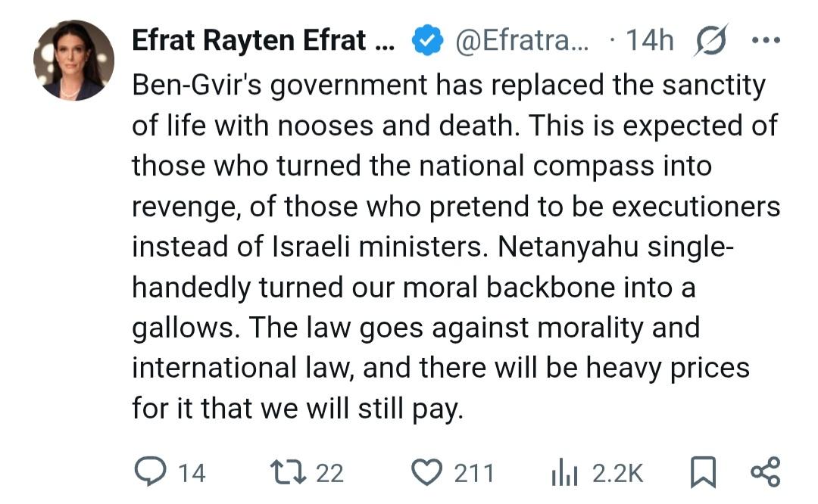The height and width of the screenshot is (504, 818).
Task: Open the tweet by clicking its first line
Action: 448,85
